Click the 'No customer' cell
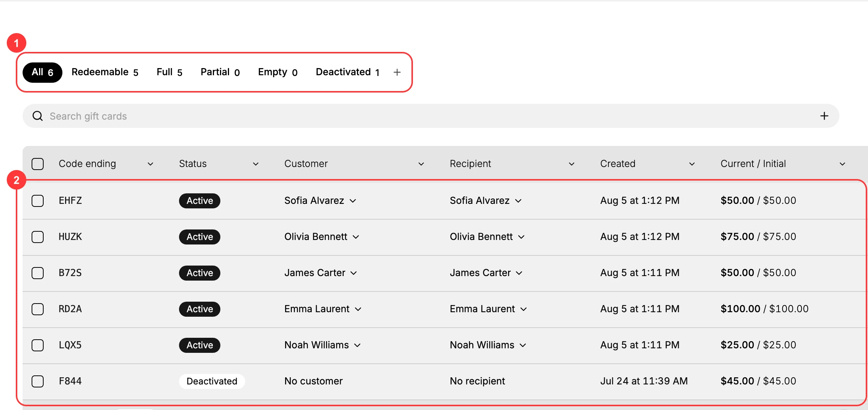Screen dimensions: 868x410 (x=313, y=381)
